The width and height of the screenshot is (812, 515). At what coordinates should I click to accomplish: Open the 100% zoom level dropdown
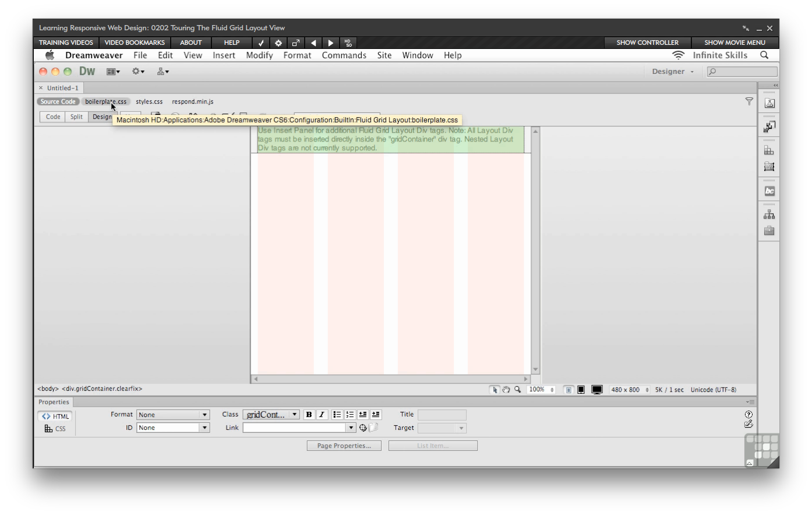[542, 390]
